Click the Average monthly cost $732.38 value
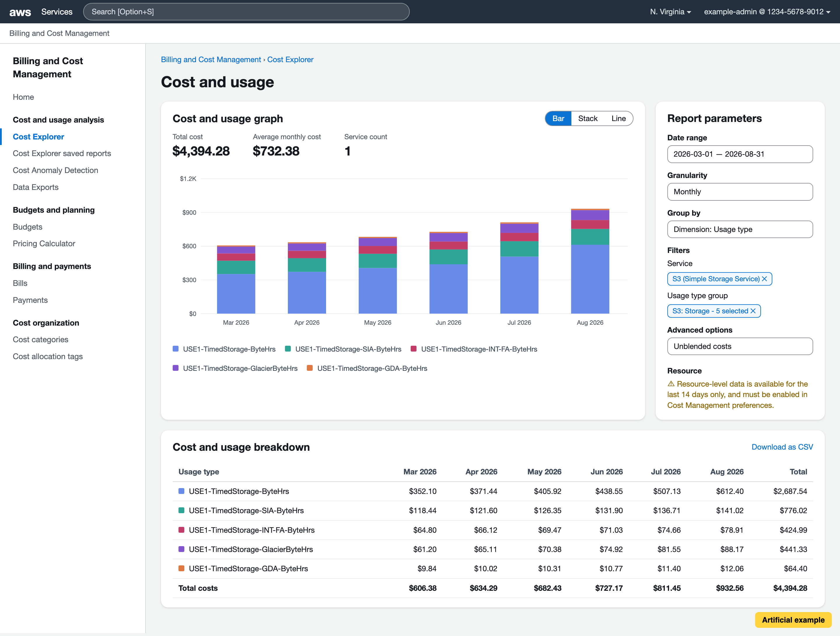This screenshot has height=636, width=840. tap(276, 151)
